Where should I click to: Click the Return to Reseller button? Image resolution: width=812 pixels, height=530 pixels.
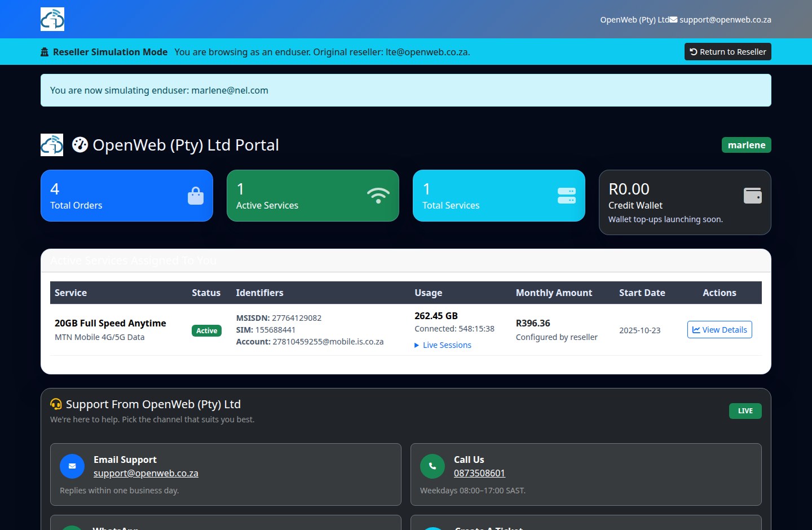(728, 52)
